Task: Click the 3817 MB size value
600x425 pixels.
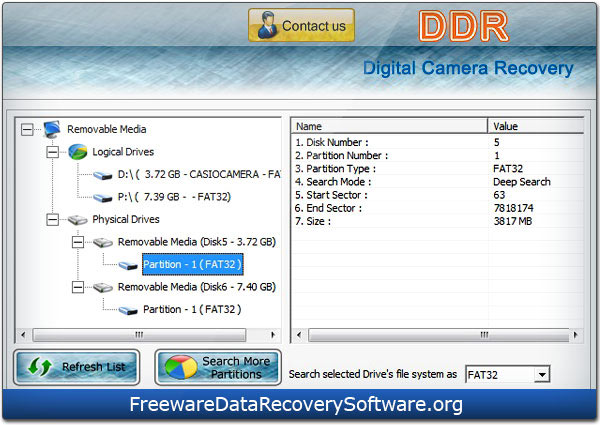Action: click(513, 221)
